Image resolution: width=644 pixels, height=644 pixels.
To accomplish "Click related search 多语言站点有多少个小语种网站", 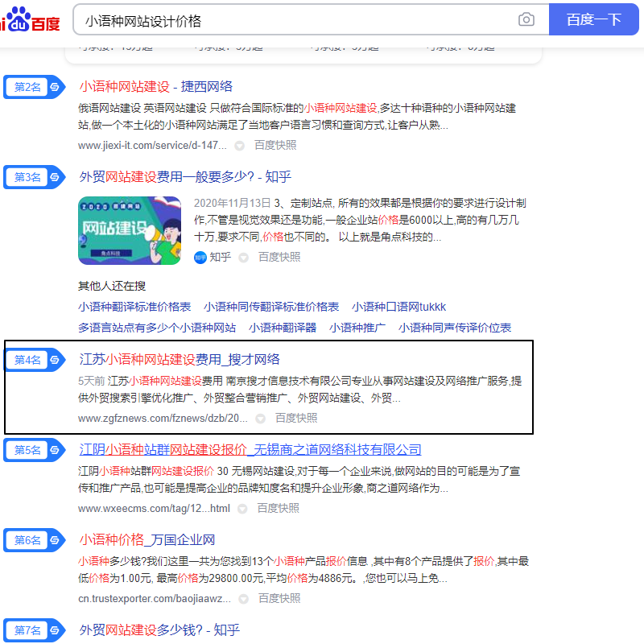I will click(x=157, y=328).
